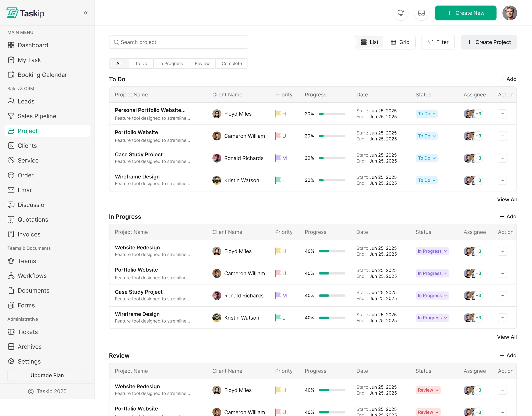Open the Booking Calendar sidebar item
Image resolution: width=532 pixels, height=416 pixels.
(42, 75)
